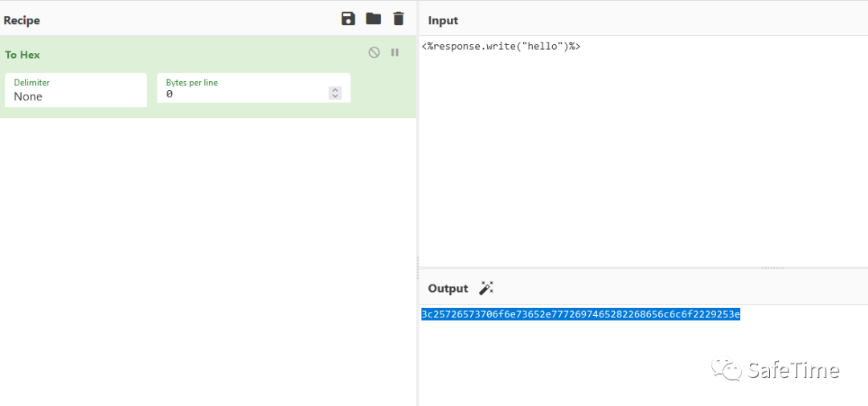Select the To Hex operation title
Viewport: 868px width, 406px height.
23,55
